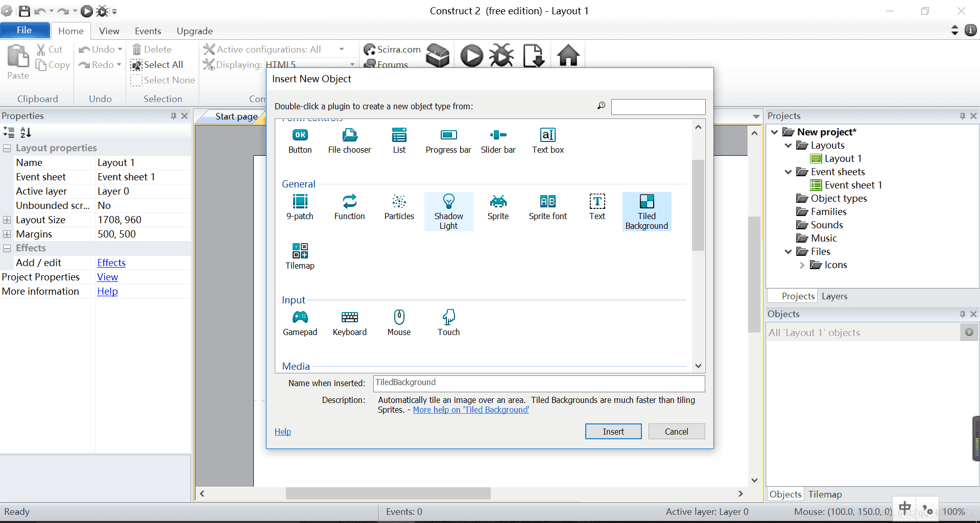Collapse the New project tree node
The image size is (980, 523).
pyautogui.click(x=775, y=132)
